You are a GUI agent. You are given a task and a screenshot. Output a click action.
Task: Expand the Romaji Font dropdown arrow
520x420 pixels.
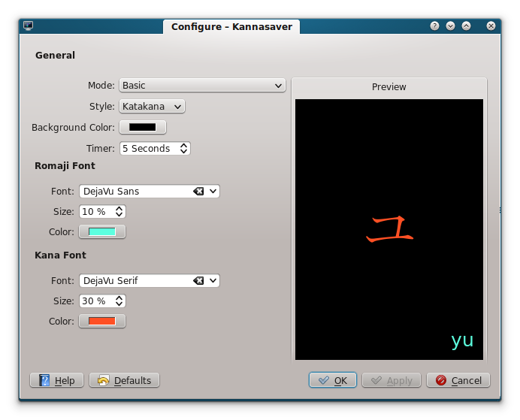click(213, 192)
